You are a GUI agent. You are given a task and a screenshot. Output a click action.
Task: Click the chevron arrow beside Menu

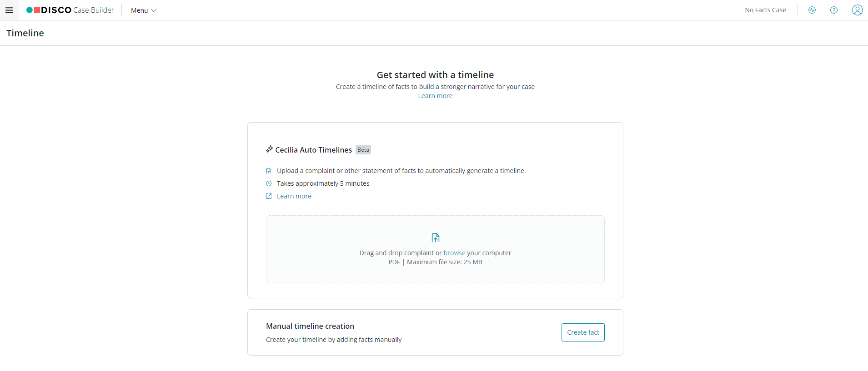(x=154, y=10)
